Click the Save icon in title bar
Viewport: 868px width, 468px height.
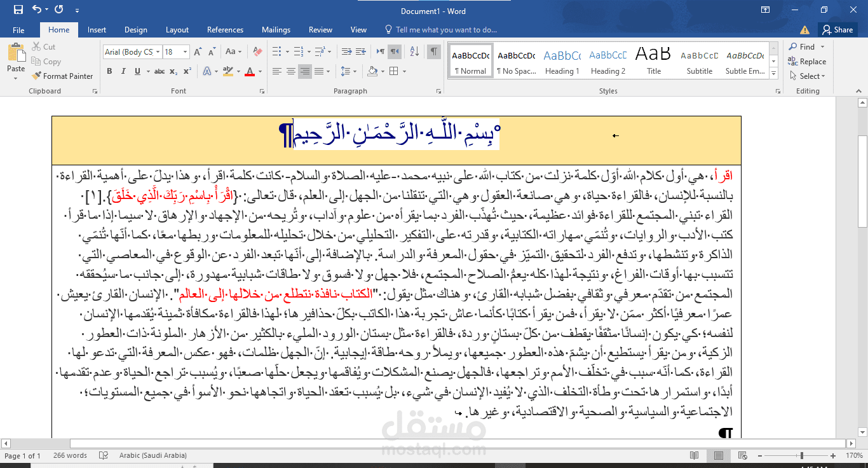(x=18, y=10)
